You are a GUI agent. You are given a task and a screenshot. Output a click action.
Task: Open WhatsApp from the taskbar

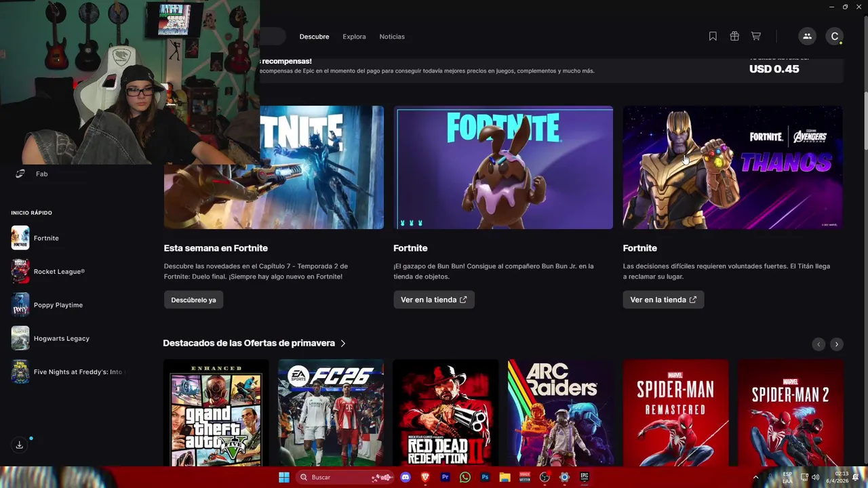point(465,477)
